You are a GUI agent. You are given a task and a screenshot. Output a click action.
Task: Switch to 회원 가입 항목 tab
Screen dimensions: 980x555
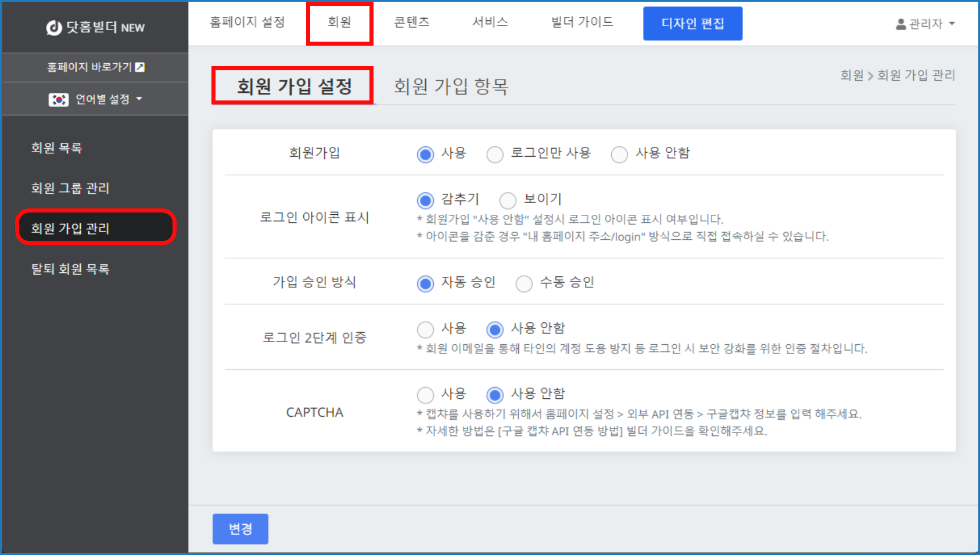click(451, 87)
